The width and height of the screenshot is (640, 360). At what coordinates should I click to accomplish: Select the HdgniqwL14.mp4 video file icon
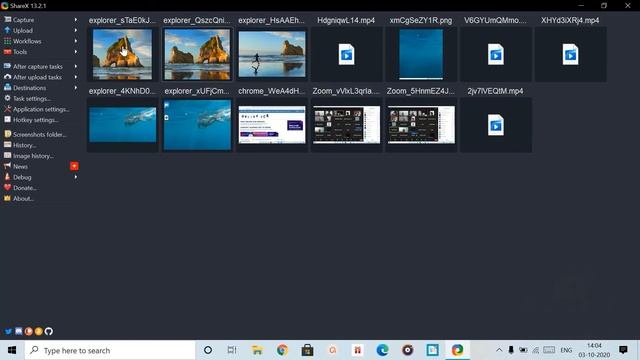tap(347, 54)
